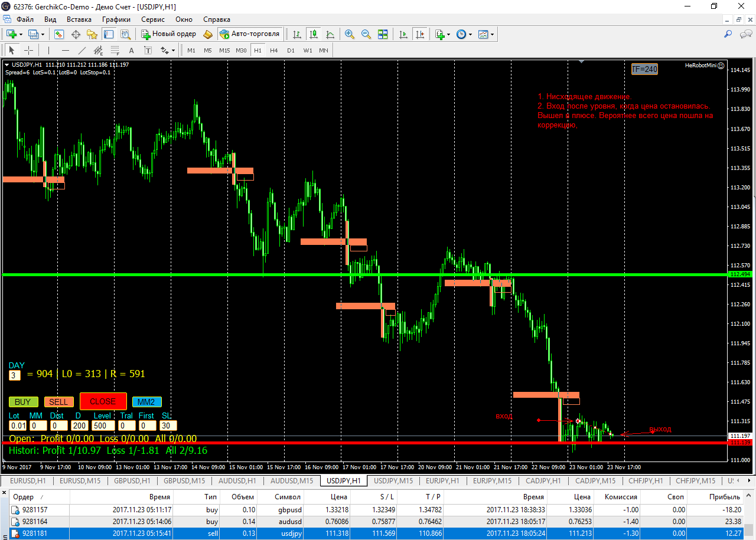Image resolution: width=756 pixels, height=540 pixels.
Task: Select the Horizontal Line drawing tool
Action: tap(66, 50)
